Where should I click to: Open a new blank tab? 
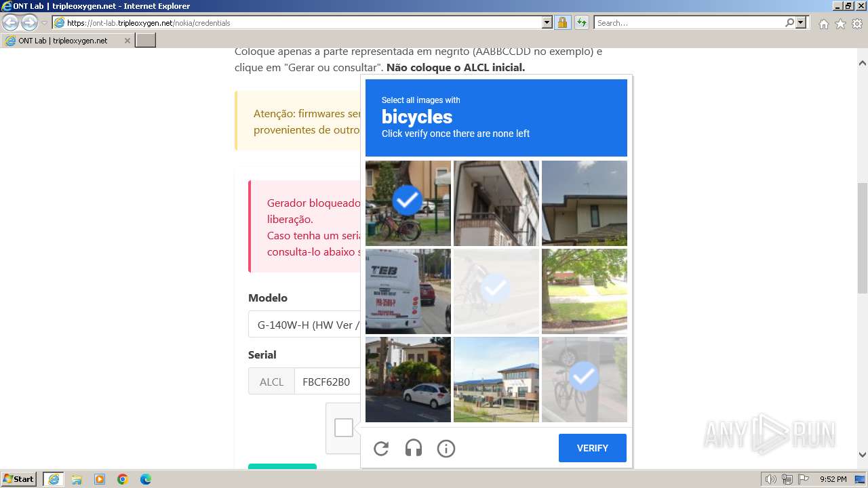pos(146,40)
